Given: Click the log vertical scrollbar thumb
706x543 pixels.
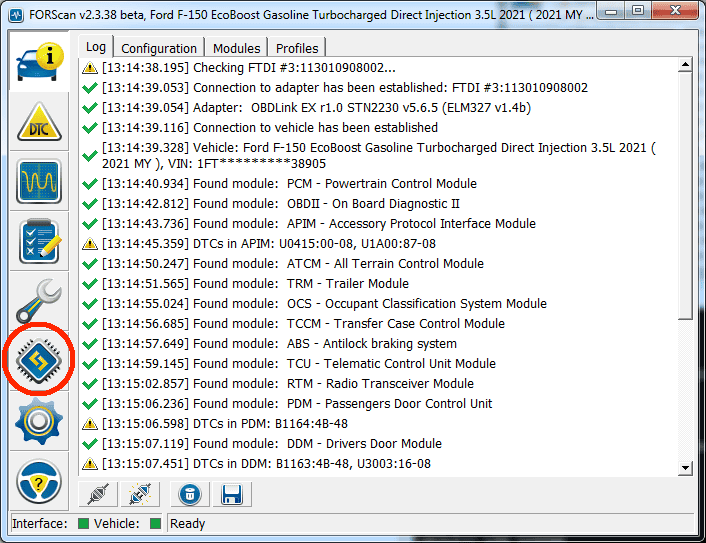Looking at the screenshot, I should 685,195.
